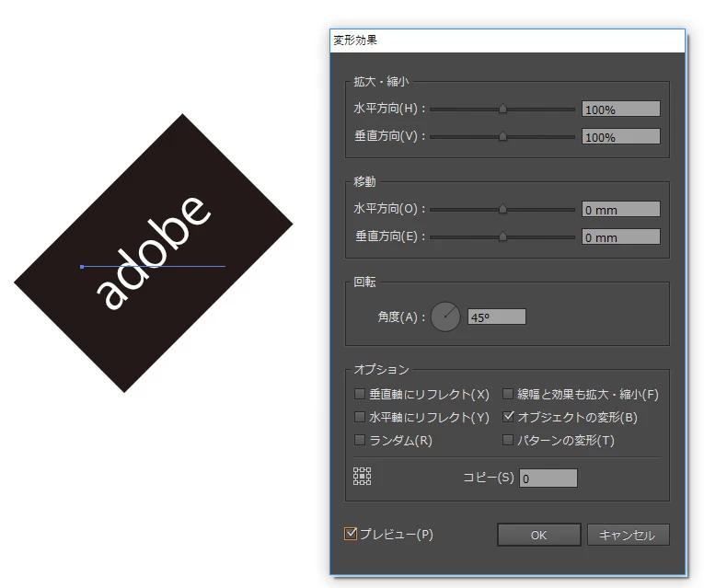Click the move 水平方向(O) slider handle
Image resolution: width=704 pixels, height=588 pixels.
tap(502, 208)
